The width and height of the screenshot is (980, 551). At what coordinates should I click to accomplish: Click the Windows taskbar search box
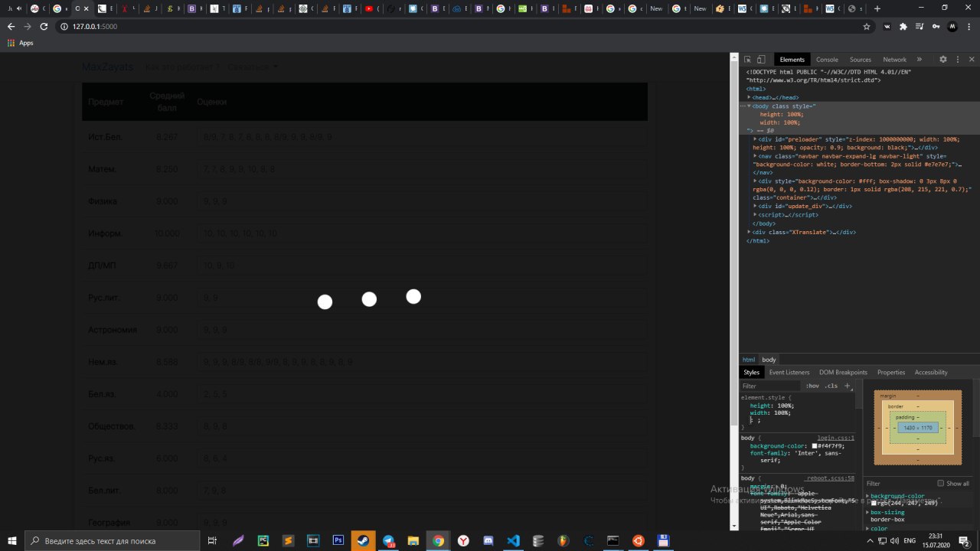coord(113,540)
